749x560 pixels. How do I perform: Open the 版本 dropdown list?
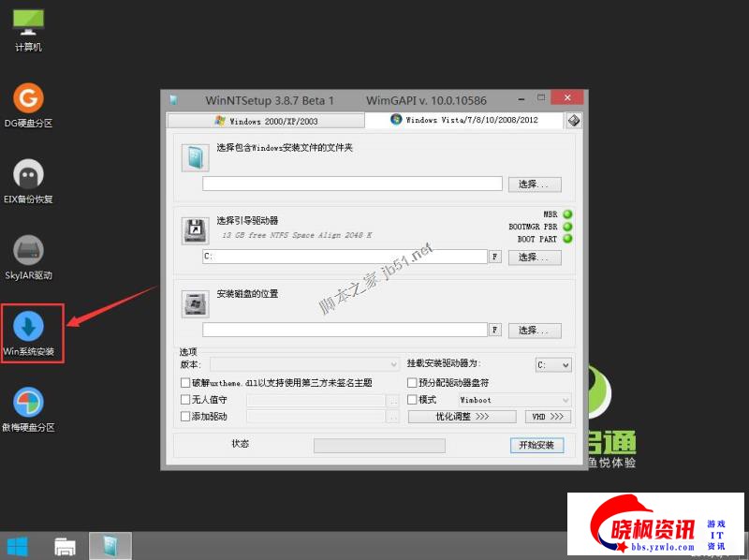click(x=304, y=364)
